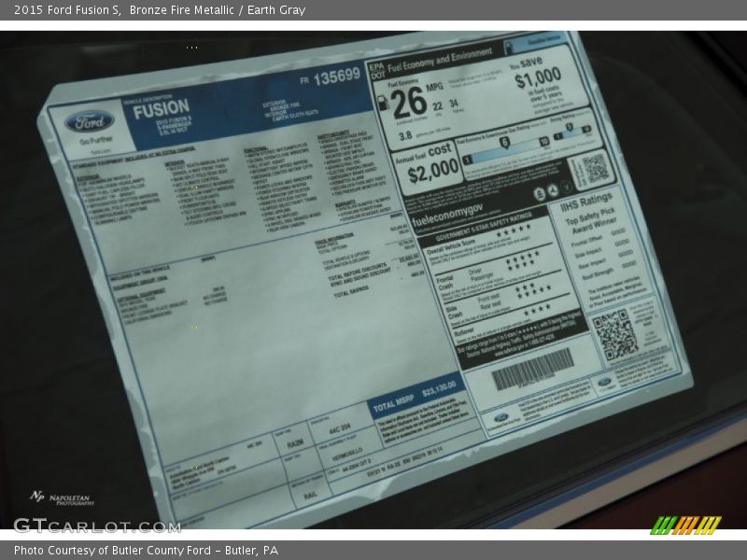Click the "$1,000" you save amount

[x=538, y=77]
